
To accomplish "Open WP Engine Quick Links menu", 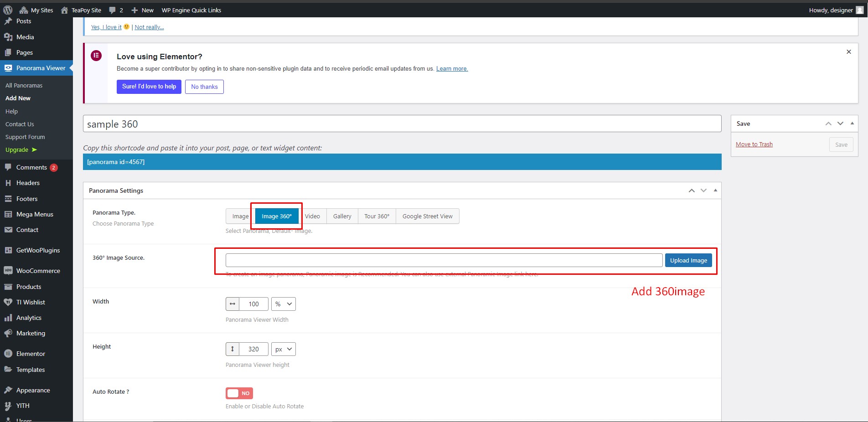I will (x=191, y=10).
